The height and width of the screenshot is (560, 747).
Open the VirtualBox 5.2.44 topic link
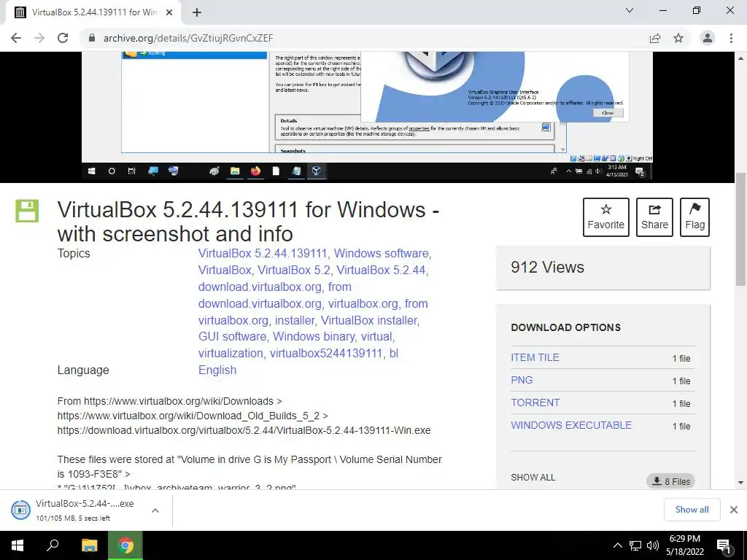(381, 270)
